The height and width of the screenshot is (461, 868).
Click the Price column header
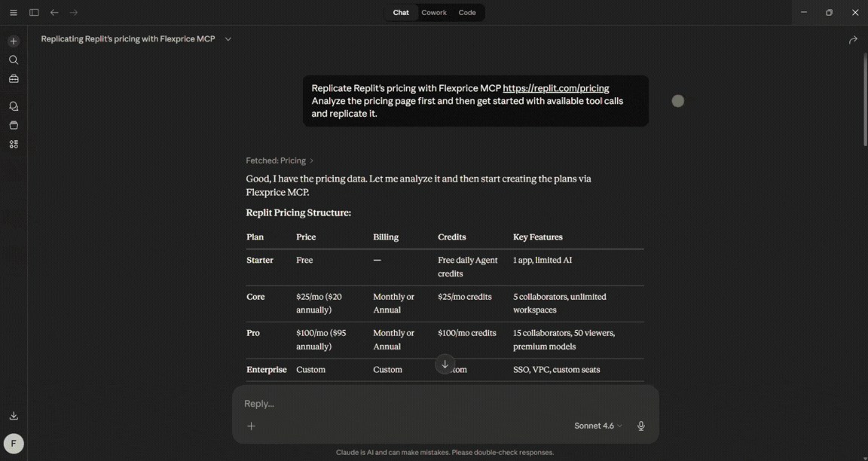pos(306,237)
